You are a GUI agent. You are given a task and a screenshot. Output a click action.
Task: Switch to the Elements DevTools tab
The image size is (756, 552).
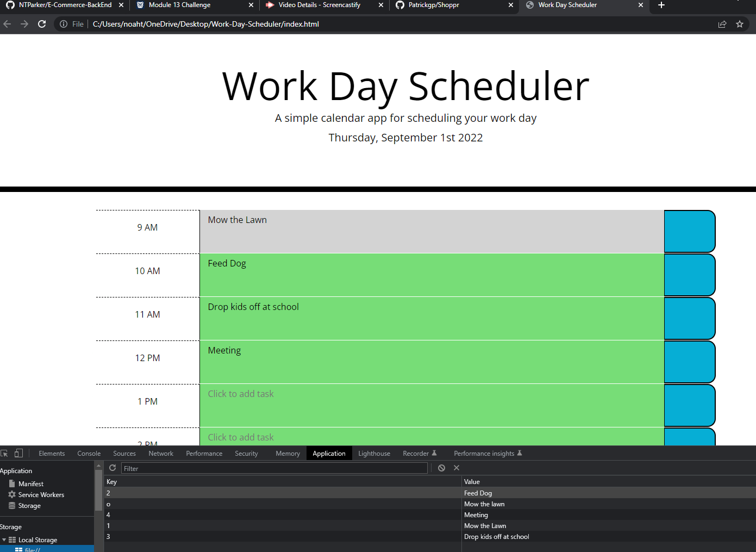coord(52,453)
